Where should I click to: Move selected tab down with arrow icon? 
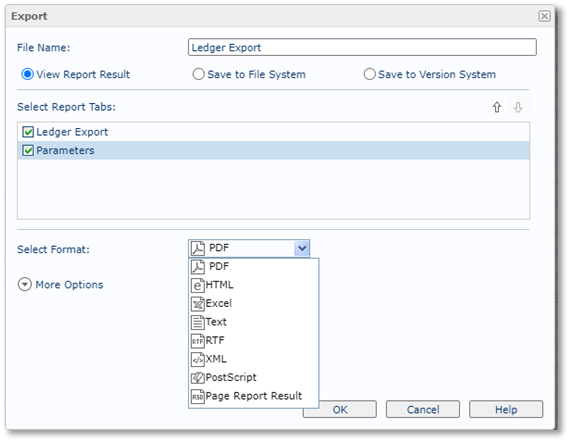(518, 107)
